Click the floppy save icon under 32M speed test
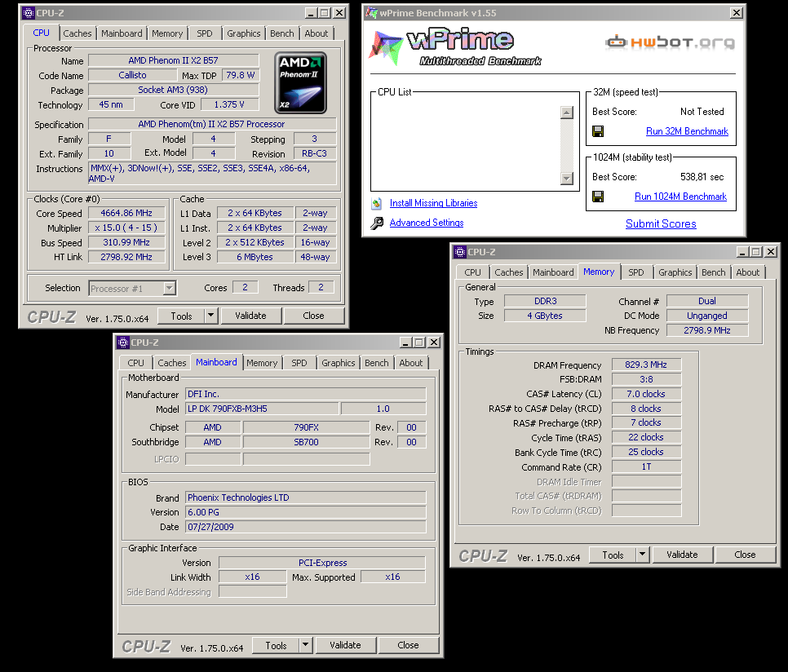The image size is (788, 672). 598,131
